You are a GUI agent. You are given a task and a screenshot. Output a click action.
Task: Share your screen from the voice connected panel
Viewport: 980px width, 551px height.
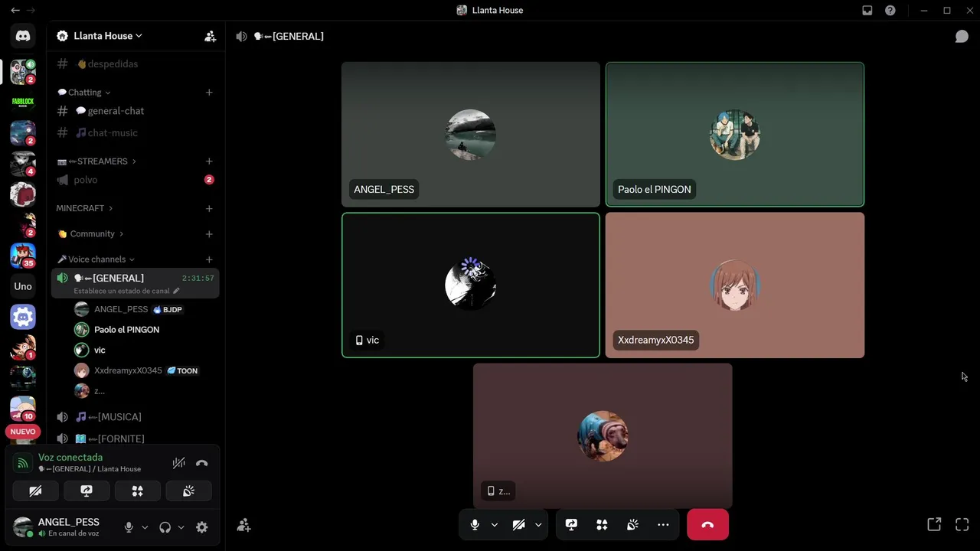pyautogui.click(x=87, y=491)
